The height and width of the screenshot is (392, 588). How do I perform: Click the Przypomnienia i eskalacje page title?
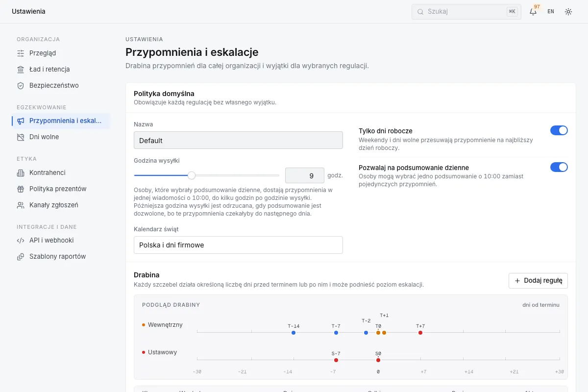(192, 52)
